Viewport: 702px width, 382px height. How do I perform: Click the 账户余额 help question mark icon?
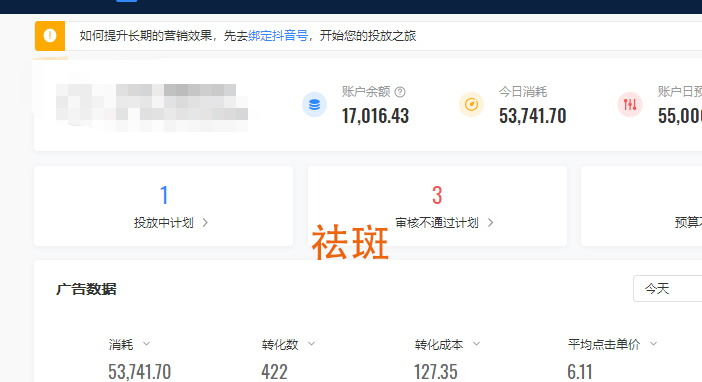[400, 92]
